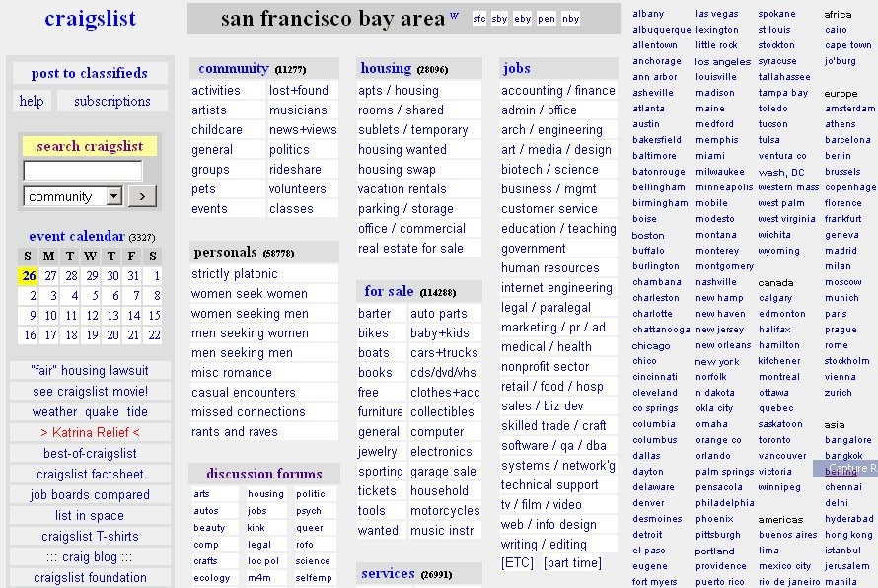Open the best-of-craigslist link
Screen dimensions: 878x588
[x=90, y=453]
